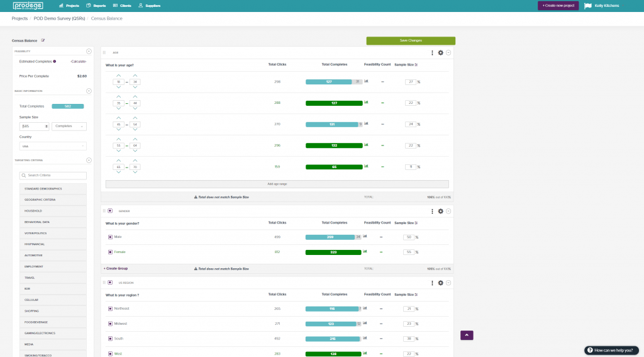This screenshot has height=357, width=644.
Task: Click the chart icon in the Northeast row
Action: [365, 308]
